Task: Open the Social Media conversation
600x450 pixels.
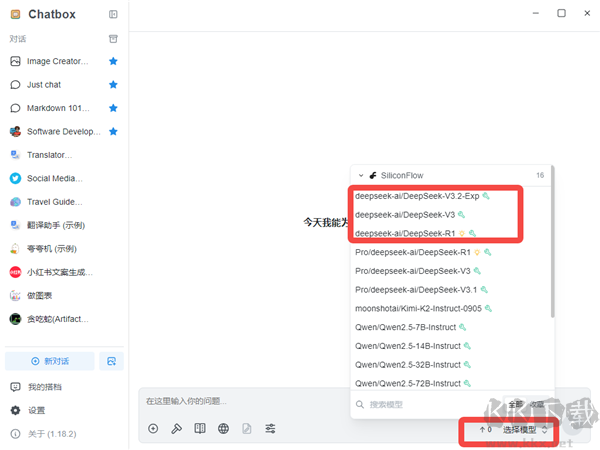Action: point(64,178)
